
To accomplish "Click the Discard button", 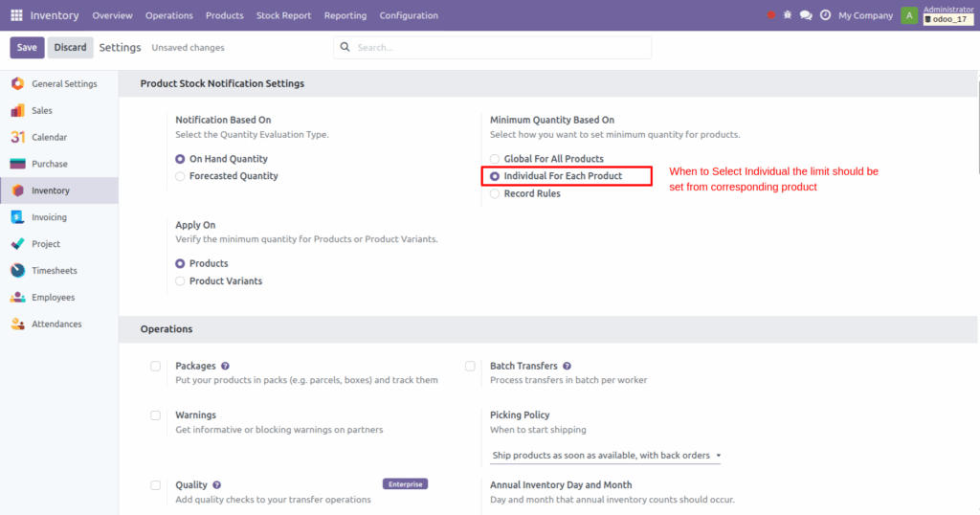I will [70, 48].
